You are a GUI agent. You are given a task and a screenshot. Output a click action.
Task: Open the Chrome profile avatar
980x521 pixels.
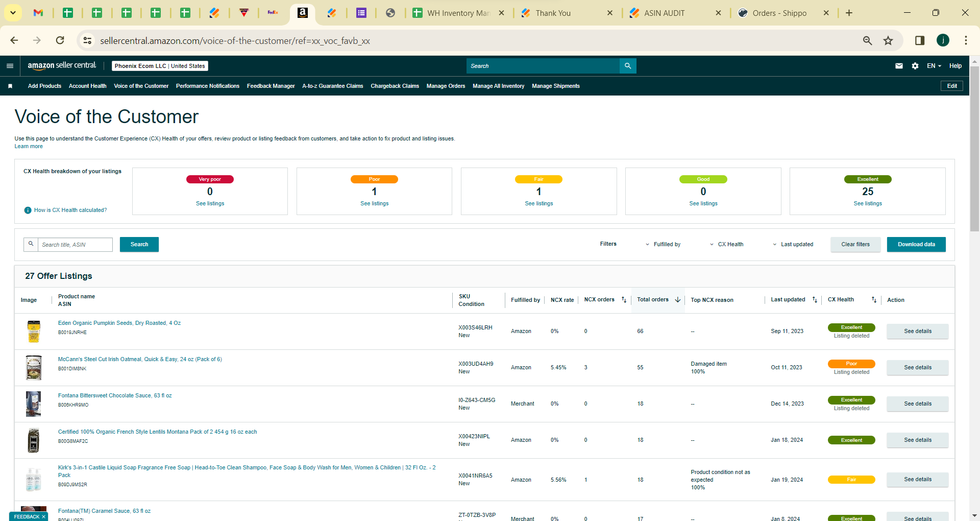point(943,40)
